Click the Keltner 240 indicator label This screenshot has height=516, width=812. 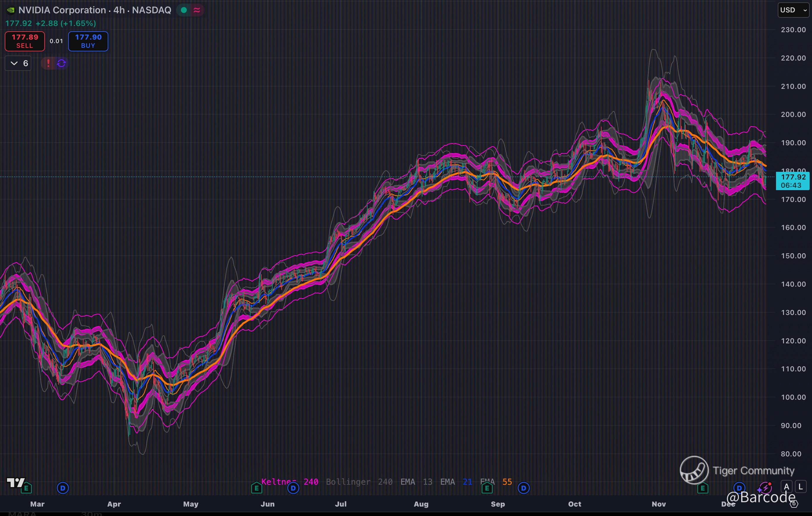pyautogui.click(x=289, y=482)
